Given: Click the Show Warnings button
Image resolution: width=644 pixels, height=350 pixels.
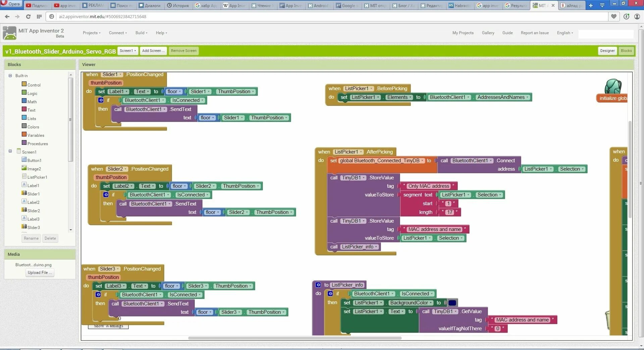Looking at the screenshot, I should (x=108, y=326).
